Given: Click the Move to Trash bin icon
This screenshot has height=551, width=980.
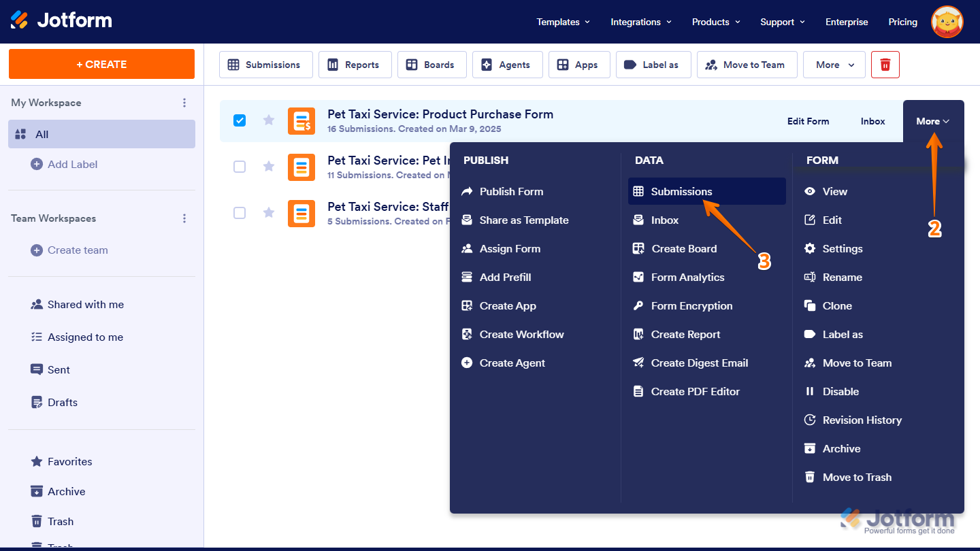Looking at the screenshot, I should point(810,478).
